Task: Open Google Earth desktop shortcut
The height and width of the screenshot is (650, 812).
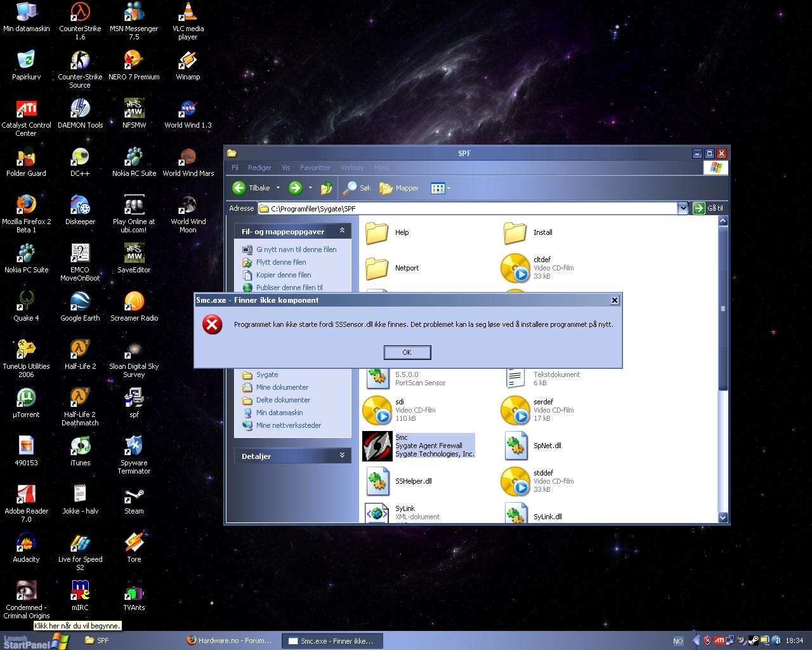Action: coord(80,307)
